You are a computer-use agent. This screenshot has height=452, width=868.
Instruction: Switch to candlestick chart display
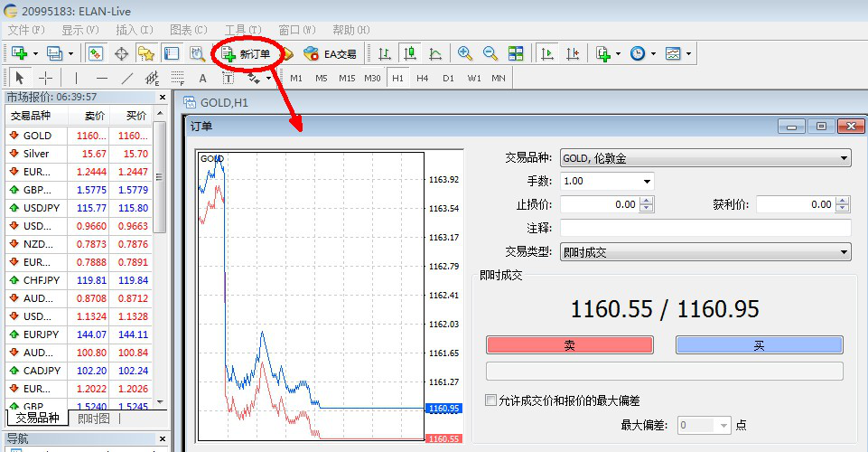410,53
